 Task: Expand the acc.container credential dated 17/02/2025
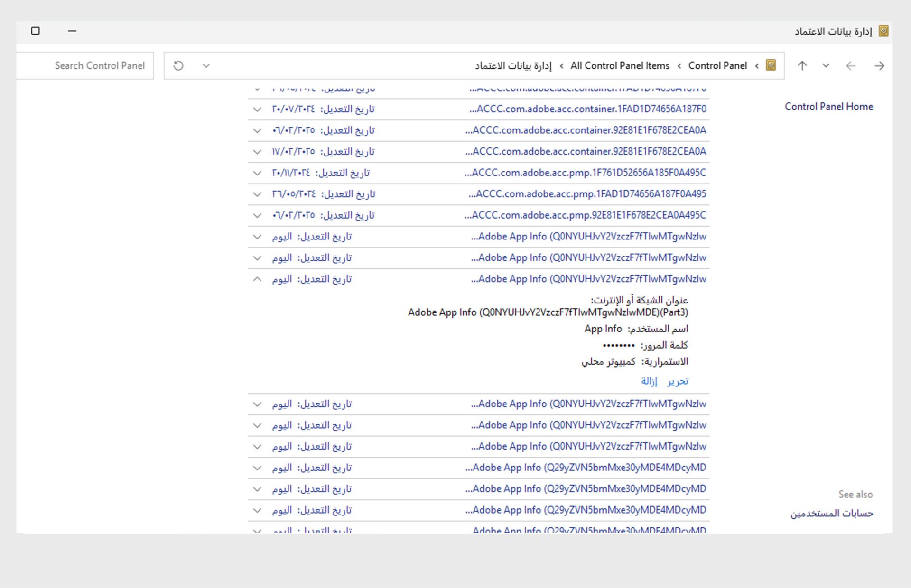(x=257, y=152)
